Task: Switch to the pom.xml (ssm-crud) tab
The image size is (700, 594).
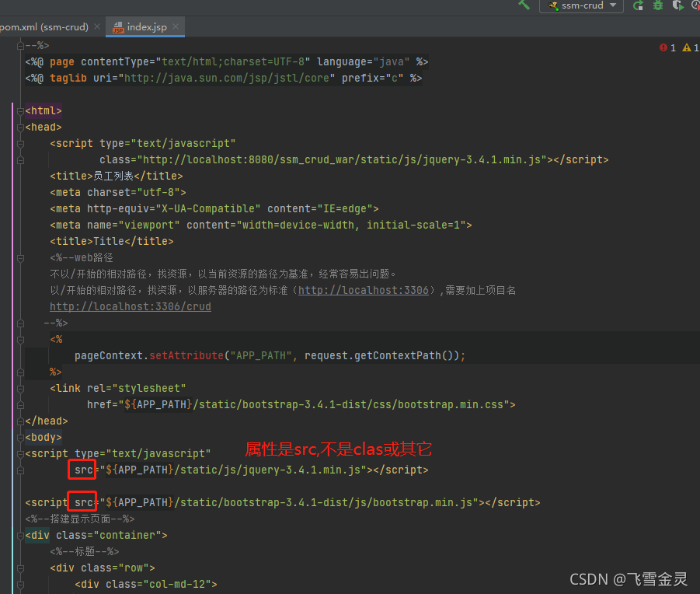Action: (44, 26)
